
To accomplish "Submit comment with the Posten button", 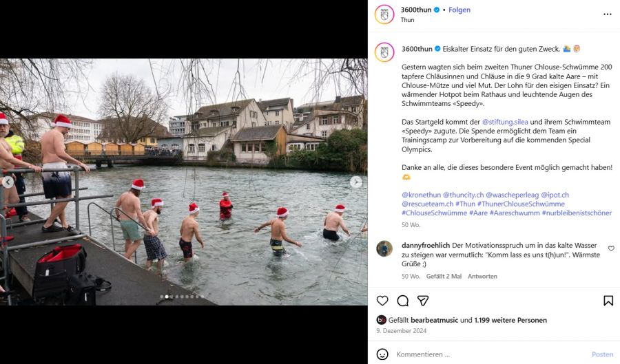I will (x=602, y=354).
